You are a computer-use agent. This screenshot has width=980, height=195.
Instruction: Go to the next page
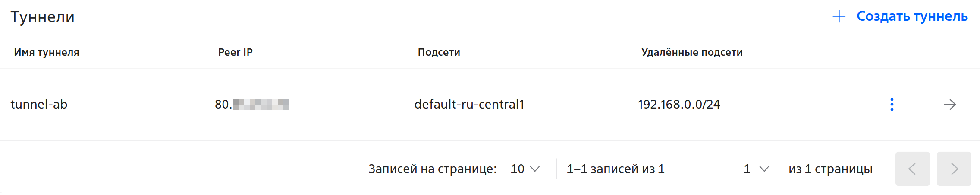pyautogui.click(x=954, y=169)
